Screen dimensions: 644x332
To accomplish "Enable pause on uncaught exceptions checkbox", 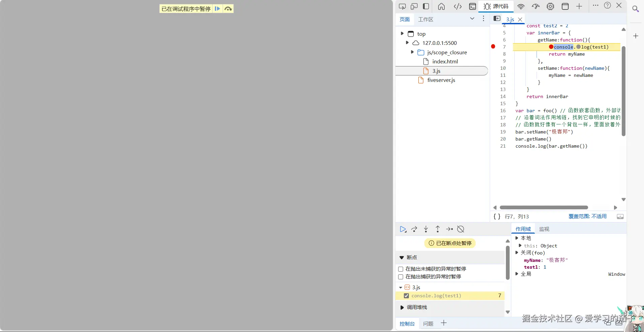I will click(x=401, y=269).
